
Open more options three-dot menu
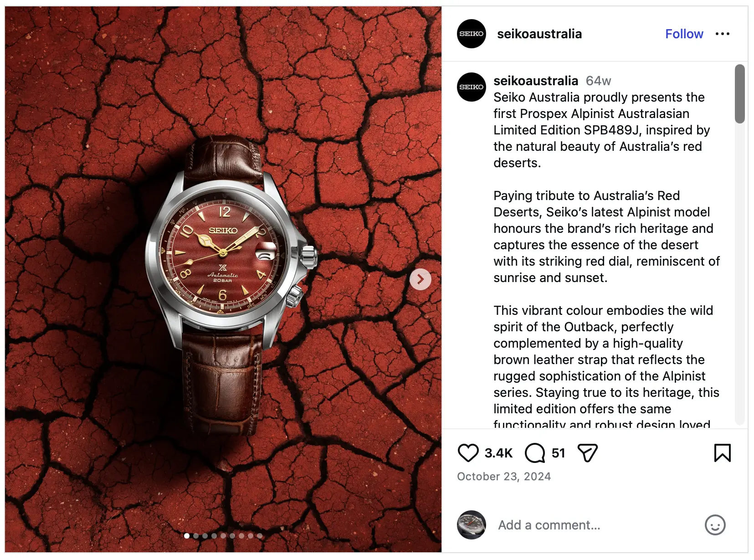point(723,34)
